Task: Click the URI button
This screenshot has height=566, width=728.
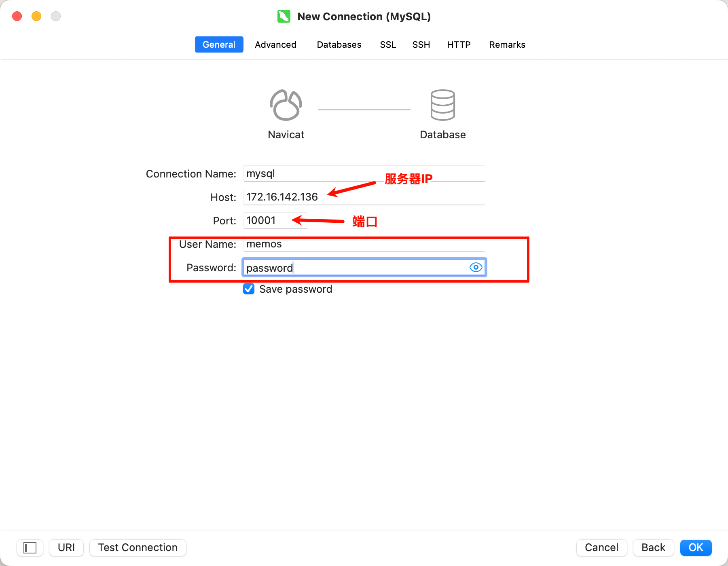Action: point(66,548)
